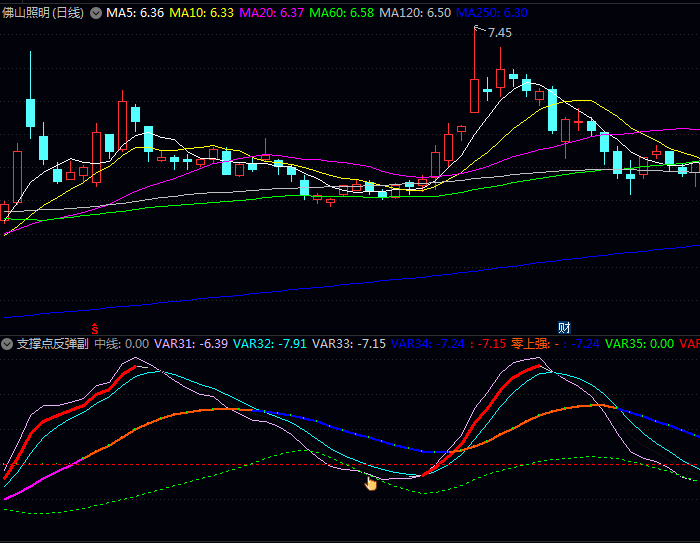Click the 中线: 0.00 indicator value

coord(121,343)
